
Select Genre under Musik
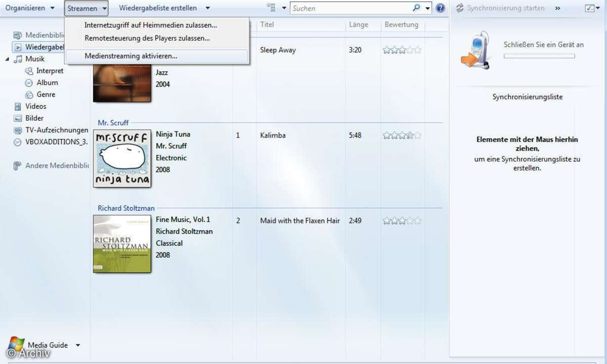pyautogui.click(x=46, y=95)
